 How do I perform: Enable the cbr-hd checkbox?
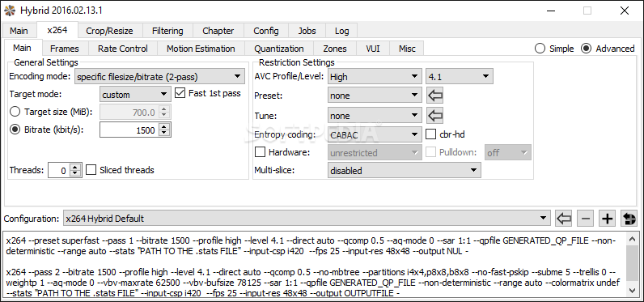pyautogui.click(x=431, y=134)
